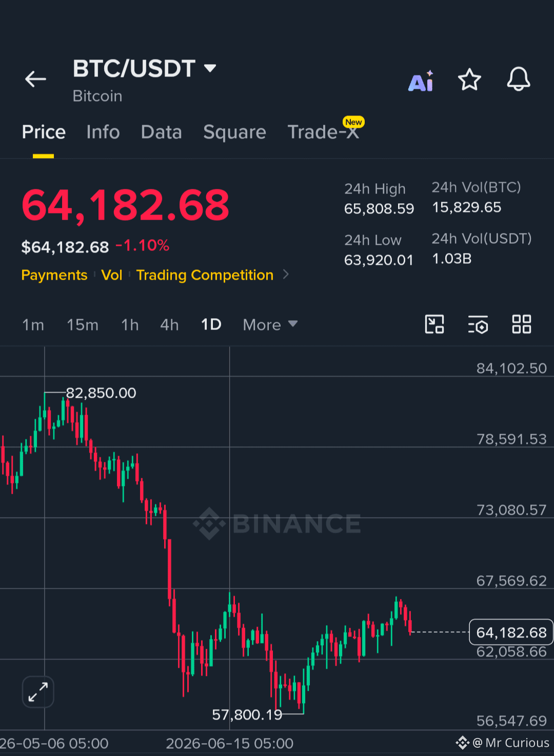Image resolution: width=554 pixels, height=756 pixels.
Task: Tap the 24h Vol(USDT) value 1.03B
Action: pos(452,259)
